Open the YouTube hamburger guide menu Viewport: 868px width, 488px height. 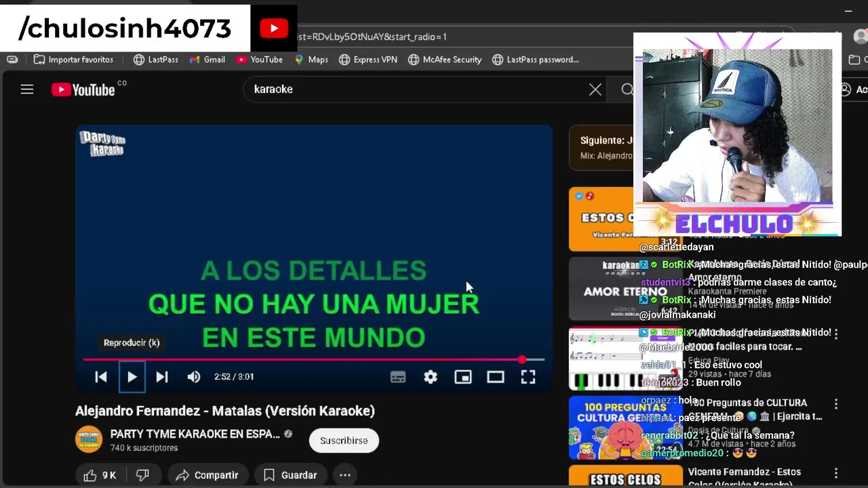coord(27,89)
